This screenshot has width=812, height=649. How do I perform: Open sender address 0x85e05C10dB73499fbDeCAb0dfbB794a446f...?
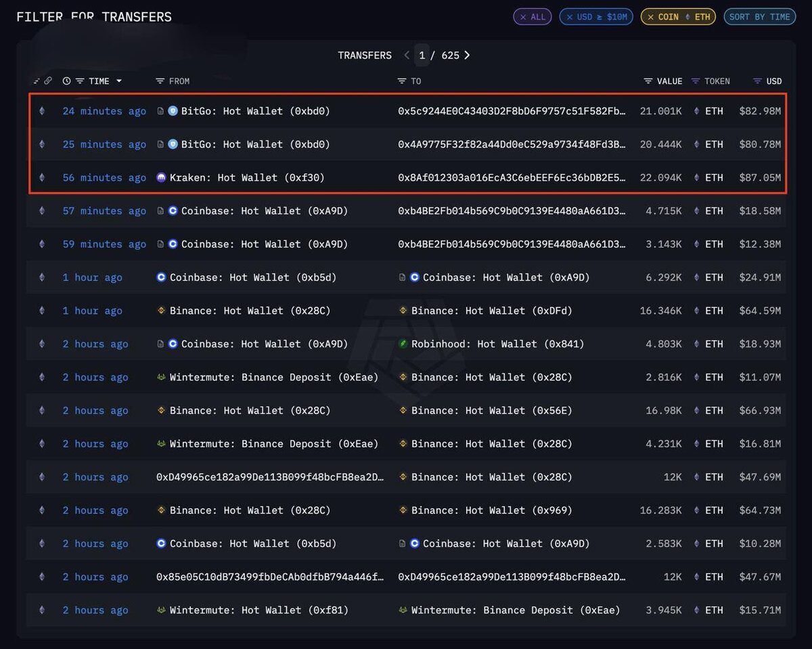[270, 577]
